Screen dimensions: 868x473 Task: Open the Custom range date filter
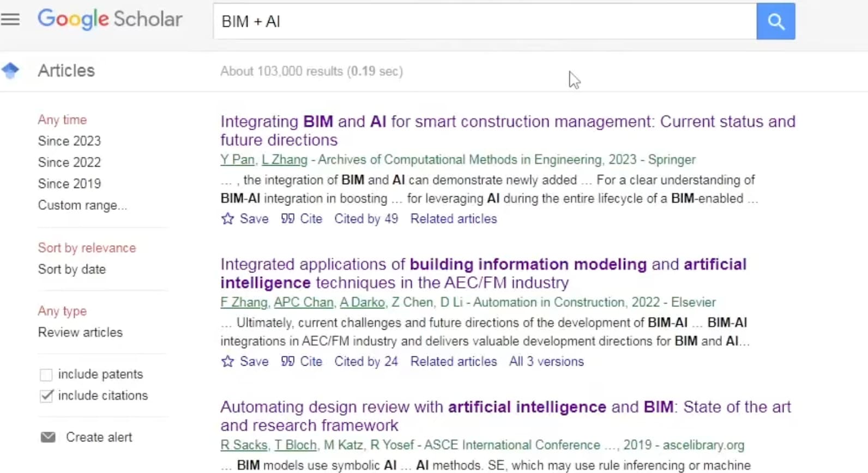pos(82,205)
